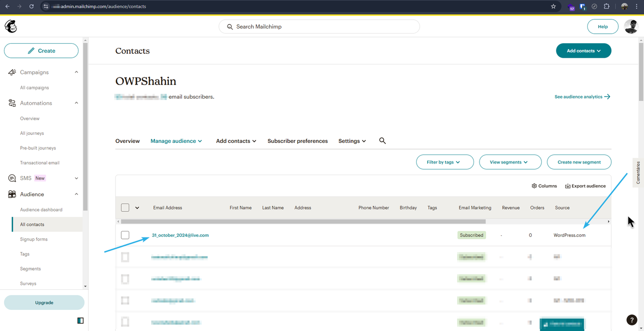The height and width of the screenshot is (331, 644).
Task: Open Mailchimp Freddie logo home
Action: pos(11,27)
